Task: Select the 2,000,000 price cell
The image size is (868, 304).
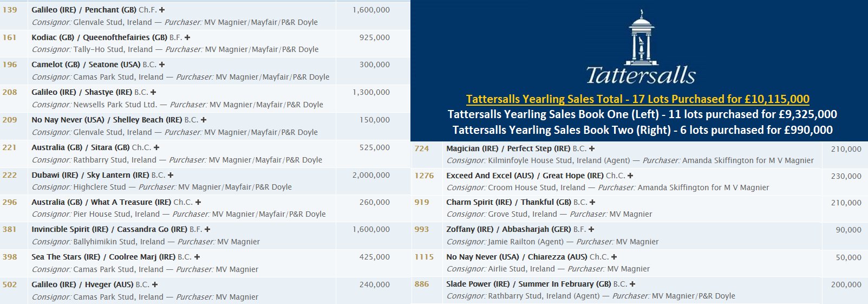Action: [x=371, y=176]
